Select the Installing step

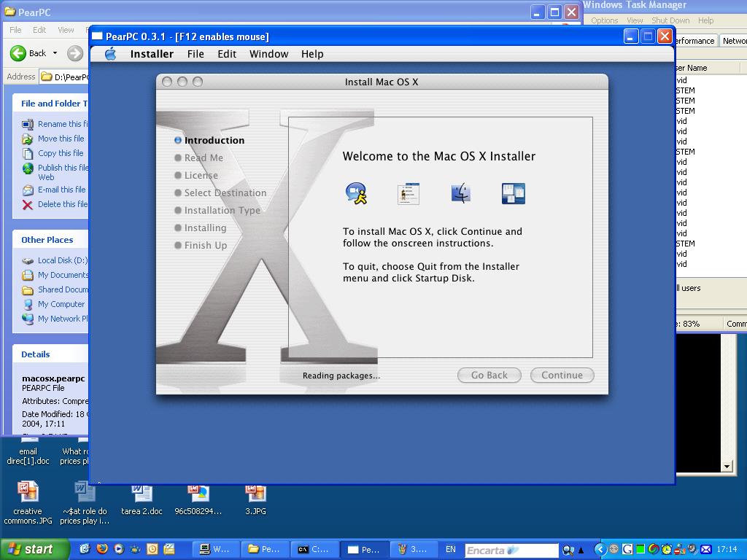point(200,228)
